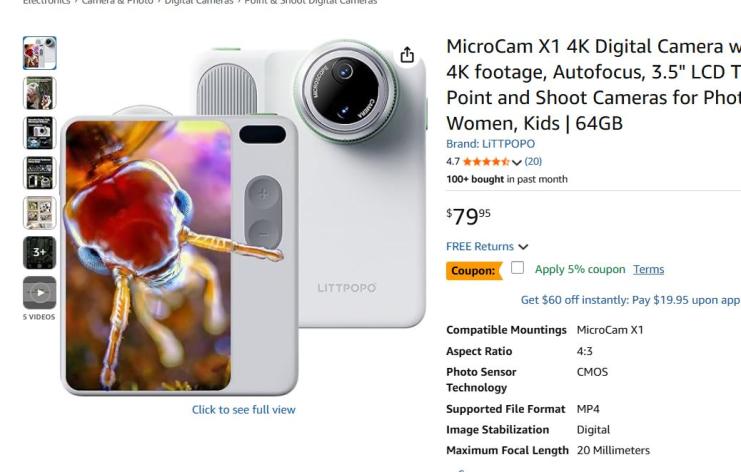The image size is (741, 472).
Task: Click the Get $60 off instantly offer
Action: [x=630, y=299]
